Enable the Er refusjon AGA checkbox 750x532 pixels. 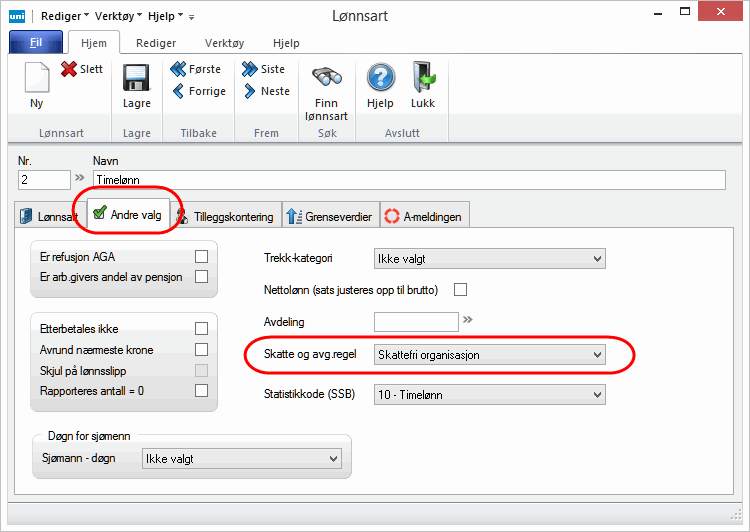pyautogui.click(x=201, y=257)
